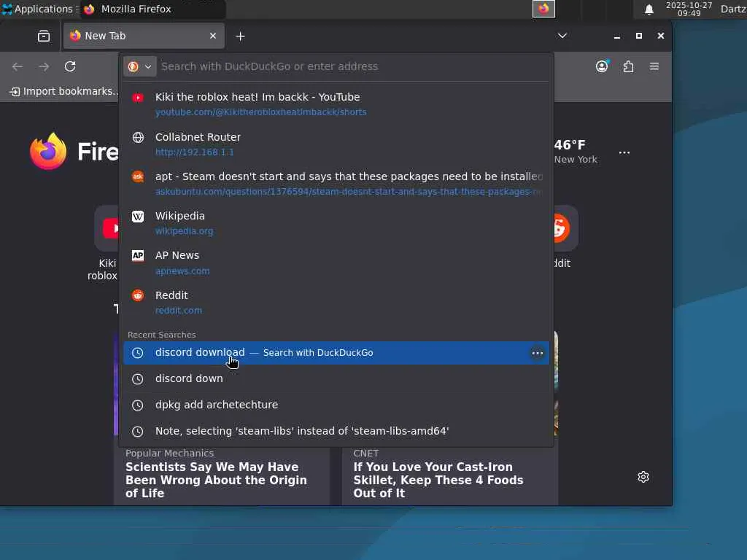The width and height of the screenshot is (747, 560).
Task: Select recent search about steam-libs note
Action: pyautogui.click(x=336, y=432)
